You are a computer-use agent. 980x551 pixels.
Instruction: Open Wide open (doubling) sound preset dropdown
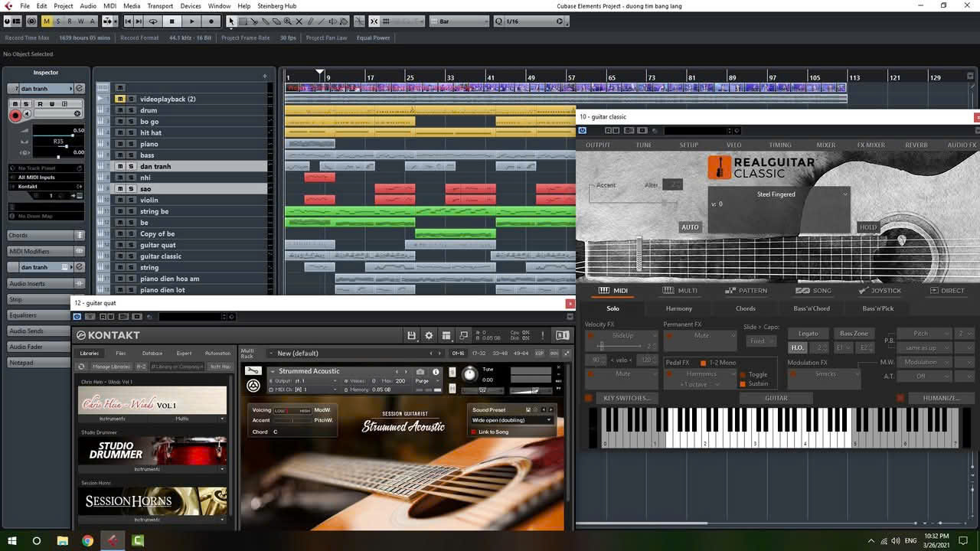point(511,420)
